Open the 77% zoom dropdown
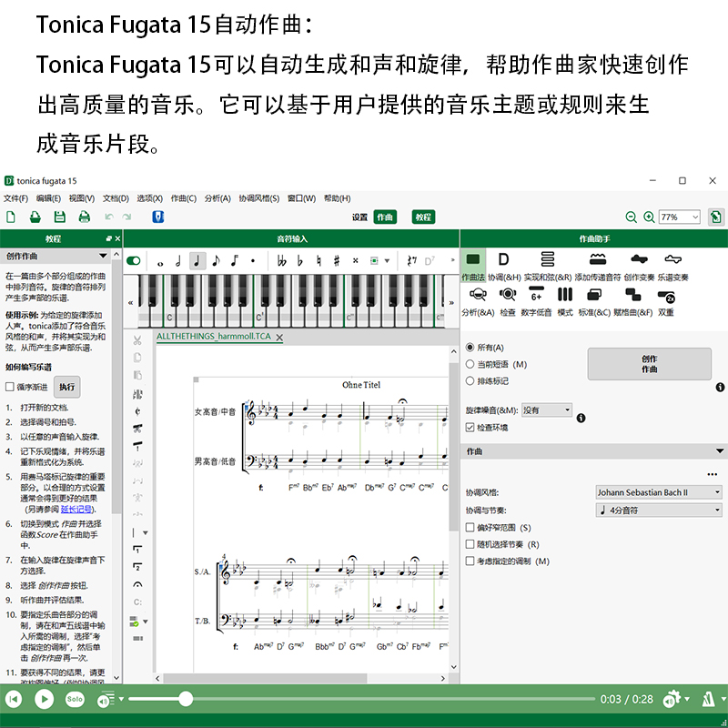 pos(679,217)
